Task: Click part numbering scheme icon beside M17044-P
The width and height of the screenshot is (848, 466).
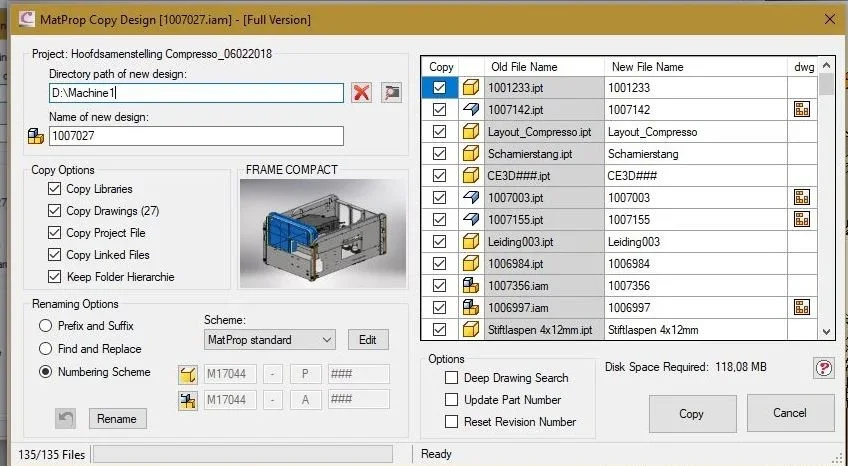Action: click(187, 374)
